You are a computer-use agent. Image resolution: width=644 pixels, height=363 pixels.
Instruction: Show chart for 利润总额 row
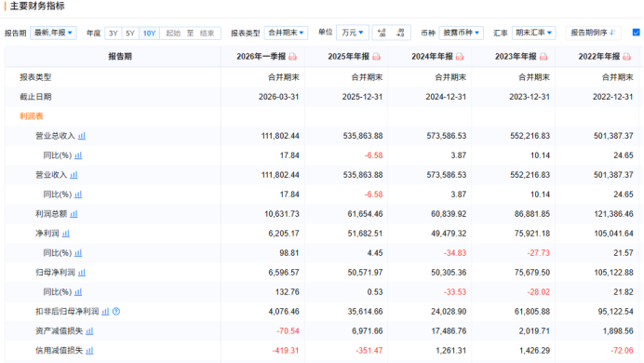coord(74,214)
